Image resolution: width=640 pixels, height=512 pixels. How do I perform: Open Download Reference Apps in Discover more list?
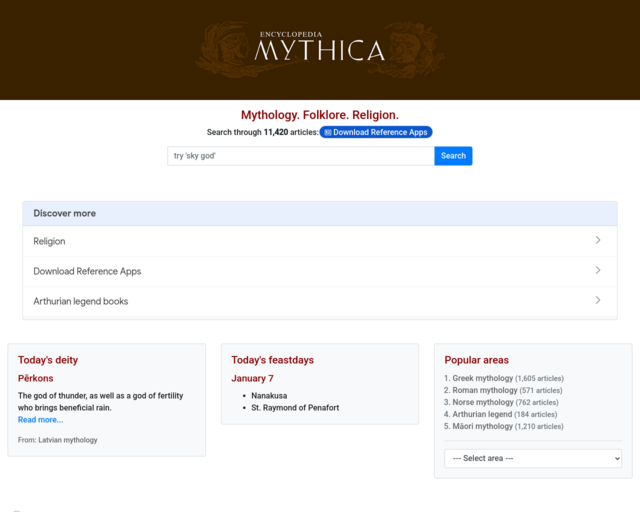point(320,272)
